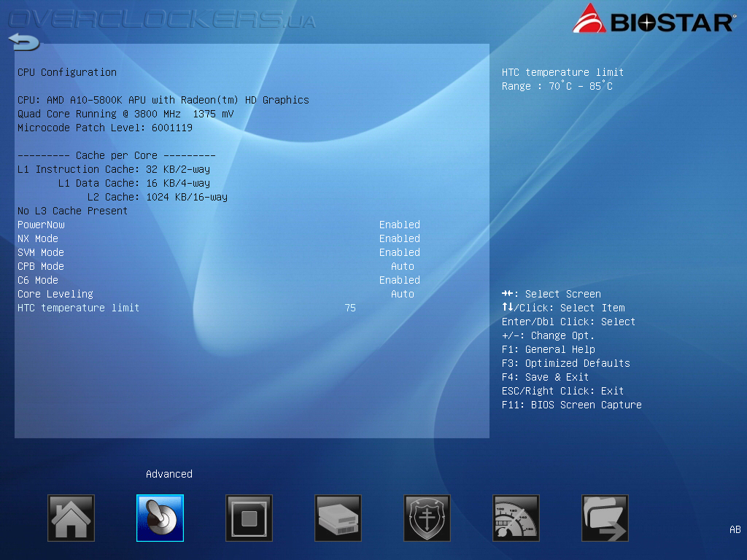Click the L1 Data Cache line
The image size is (747, 560).
(134, 183)
